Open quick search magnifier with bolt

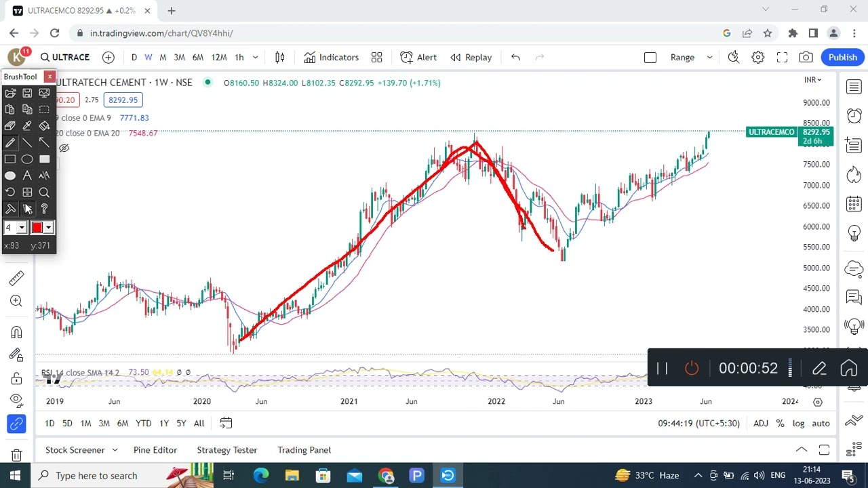734,58
